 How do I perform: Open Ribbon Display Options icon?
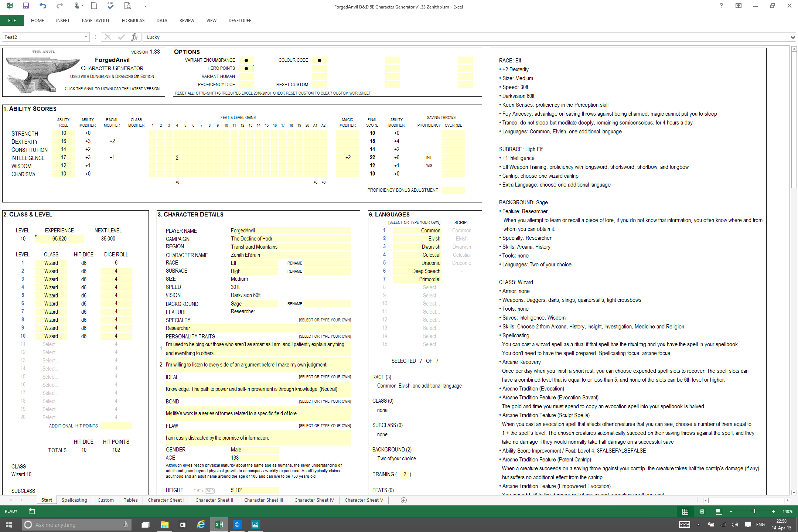739,6
